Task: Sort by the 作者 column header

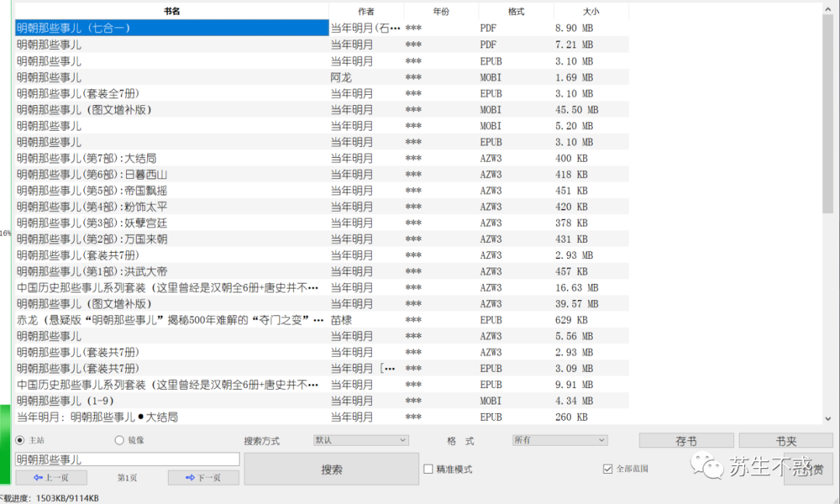Action: coord(366,11)
